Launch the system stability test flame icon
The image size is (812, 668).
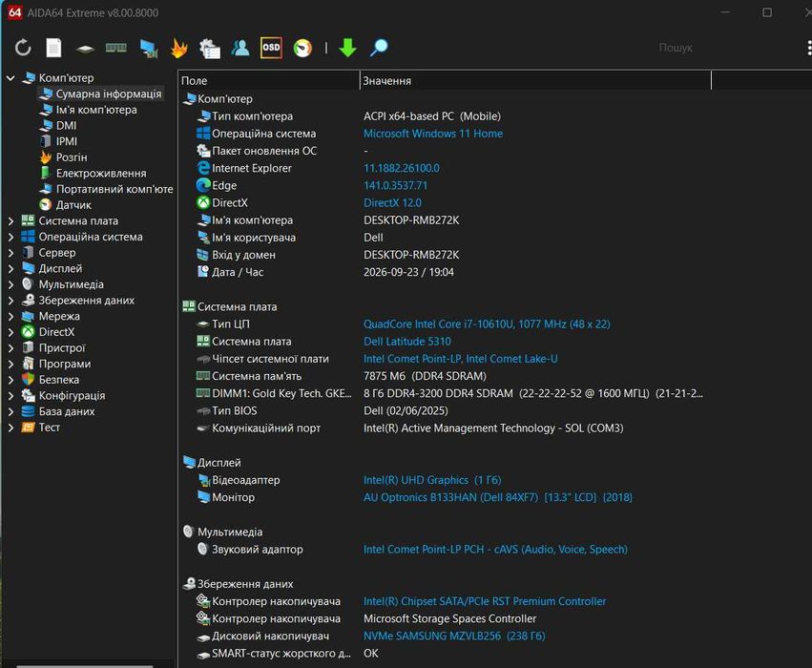[178, 48]
